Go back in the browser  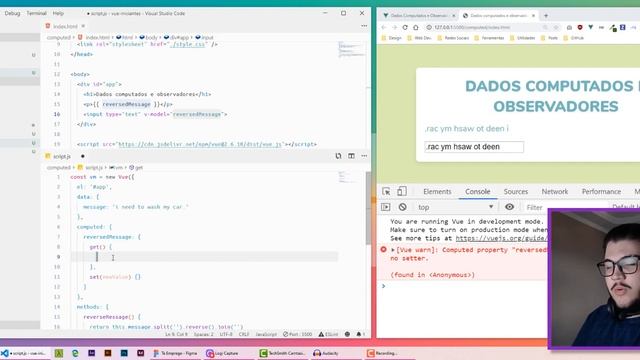[384, 27]
